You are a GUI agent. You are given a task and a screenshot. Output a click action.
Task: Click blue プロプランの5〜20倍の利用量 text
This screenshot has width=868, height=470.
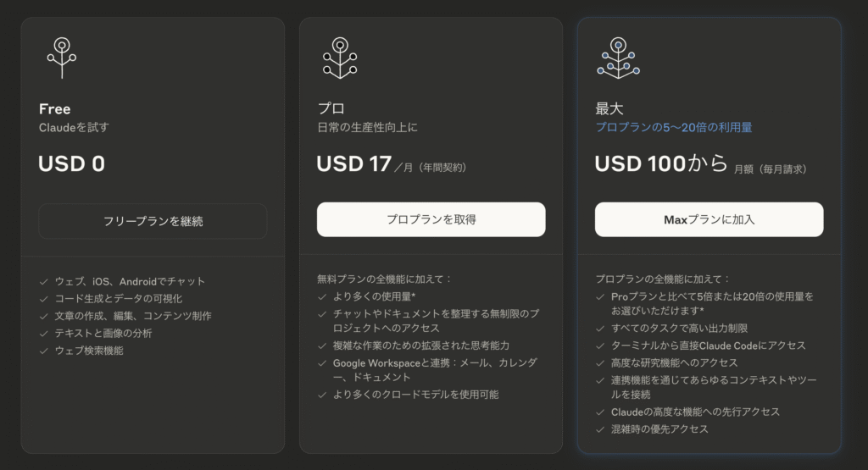(674, 127)
